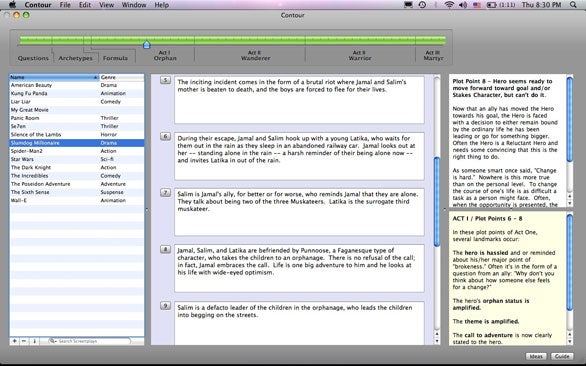Click into plot point 7 text box
This screenshot has height=366, width=586.
click(299, 212)
